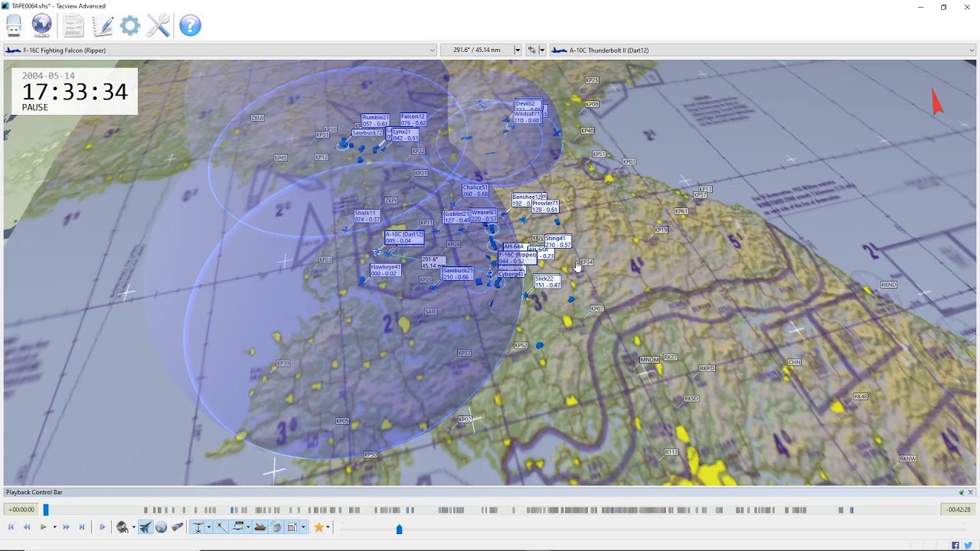Click the fast-forward playback button
The width and height of the screenshot is (980, 551).
click(66, 527)
